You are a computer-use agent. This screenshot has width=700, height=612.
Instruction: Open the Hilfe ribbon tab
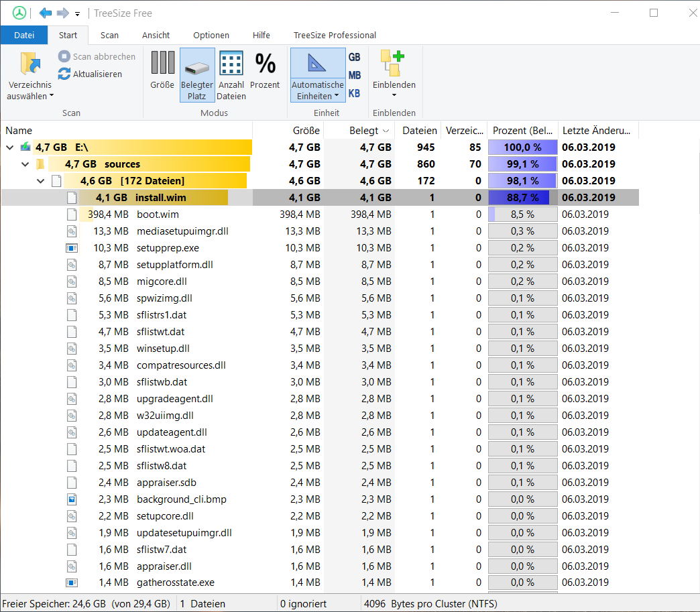pyautogui.click(x=261, y=35)
